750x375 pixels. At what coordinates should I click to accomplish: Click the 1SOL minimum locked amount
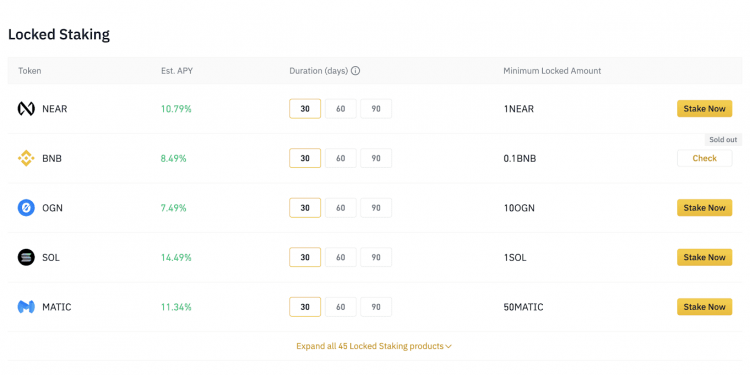tap(515, 257)
